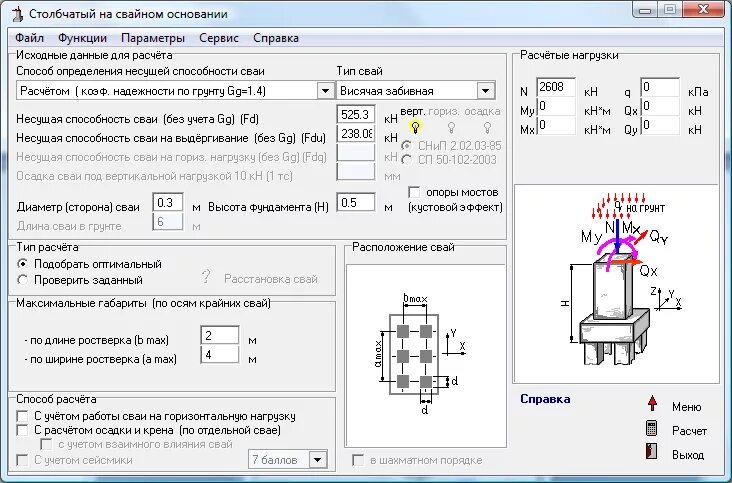Click the disabled Fdq input field
The height and width of the screenshot is (483, 732).
[x=356, y=153]
